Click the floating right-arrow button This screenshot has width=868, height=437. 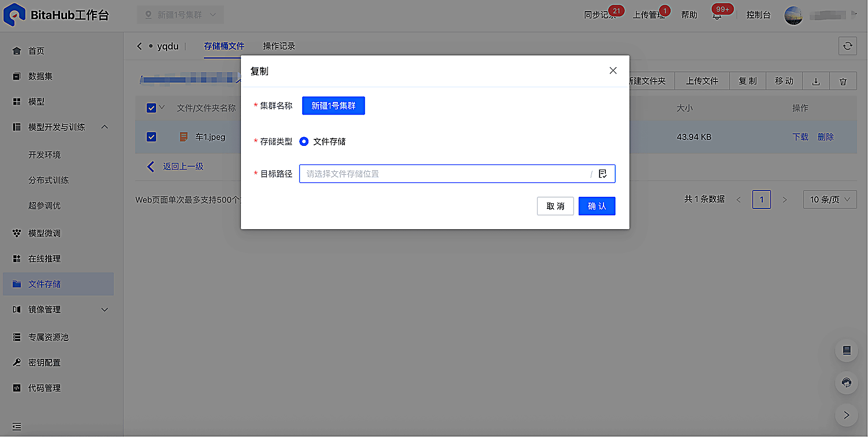[x=847, y=414]
